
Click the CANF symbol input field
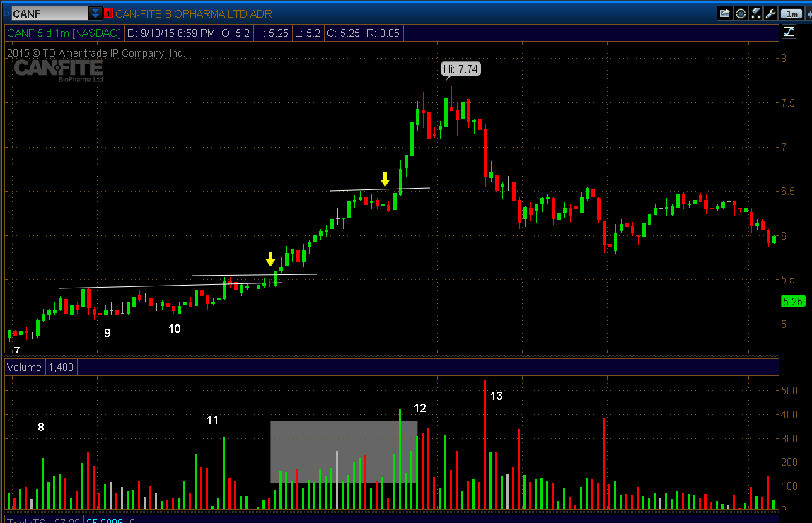50,13
